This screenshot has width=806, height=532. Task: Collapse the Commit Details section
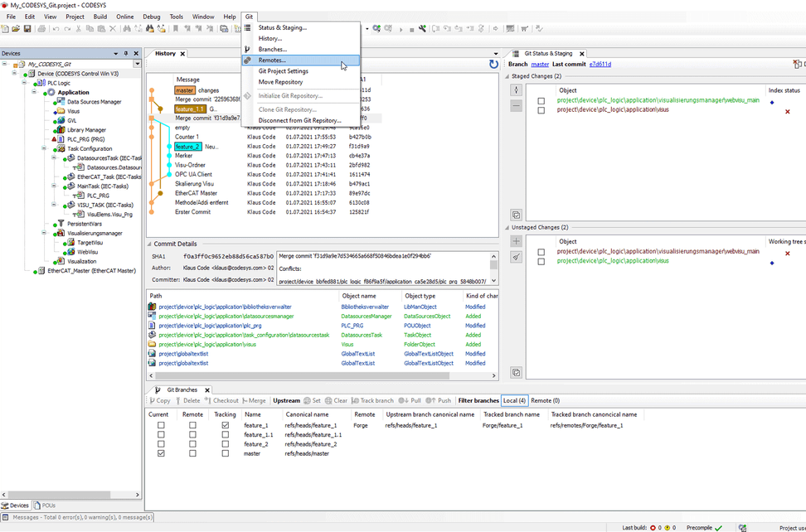click(x=149, y=244)
